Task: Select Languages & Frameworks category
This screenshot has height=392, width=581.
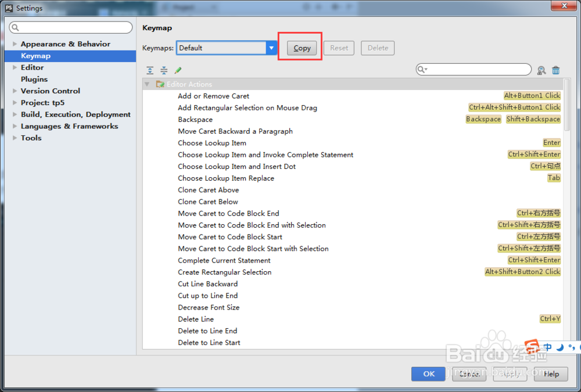Action: (x=69, y=126)
